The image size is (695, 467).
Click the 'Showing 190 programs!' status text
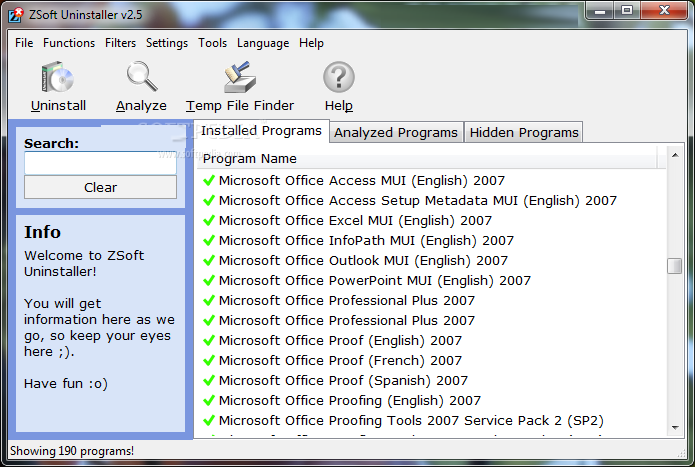[72, 451]
